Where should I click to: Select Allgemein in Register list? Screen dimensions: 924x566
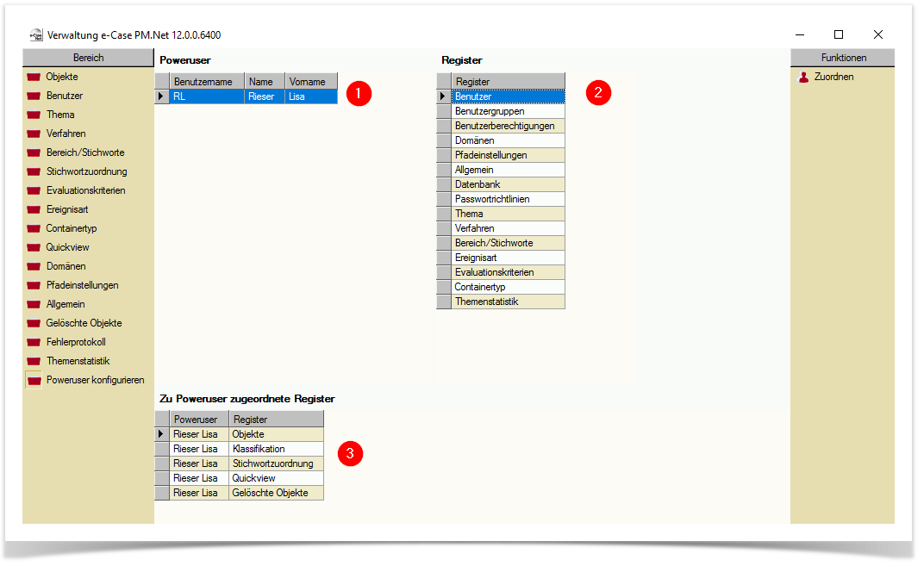(x=508, y=170)
